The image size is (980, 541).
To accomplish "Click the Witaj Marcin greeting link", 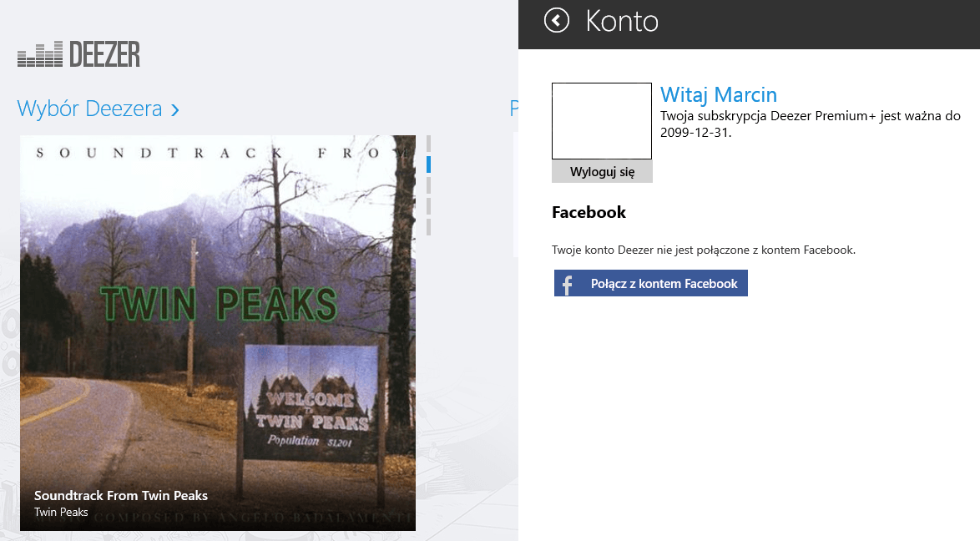I will coord(719,94).
